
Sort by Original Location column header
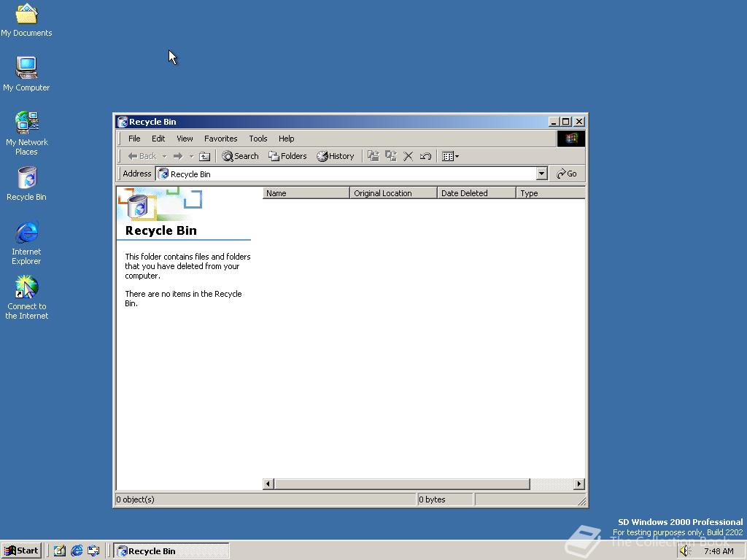click(393, 192)
